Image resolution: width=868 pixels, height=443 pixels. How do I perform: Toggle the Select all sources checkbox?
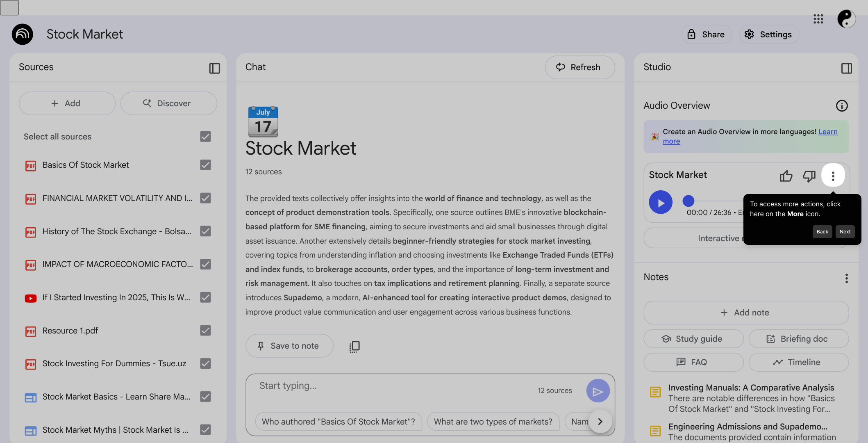click(205, 137)
